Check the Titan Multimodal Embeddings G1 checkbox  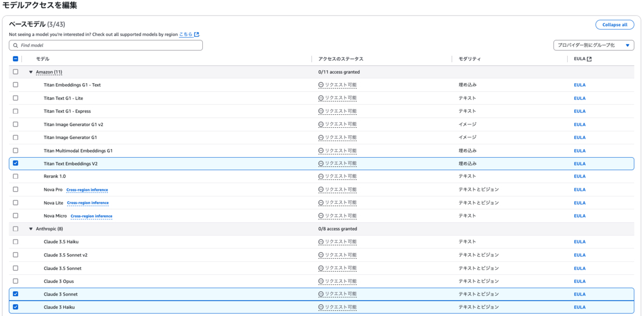pyautogui.click(x=15, y=150)
